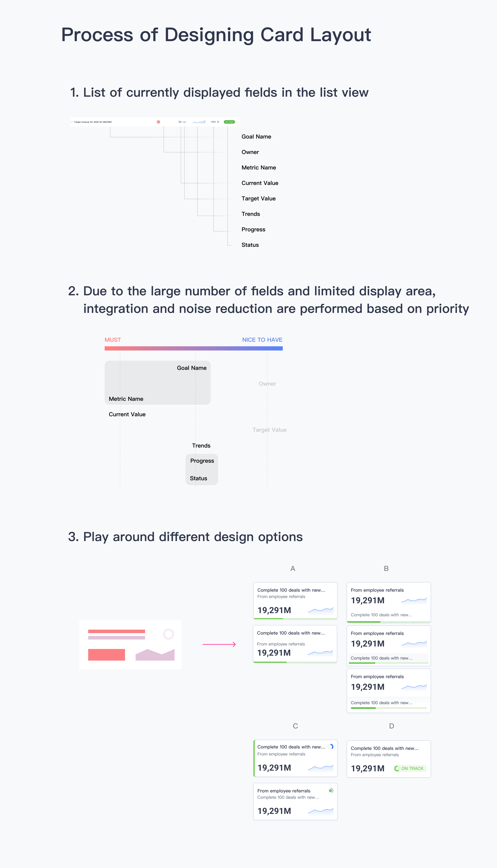Viewport: 497px width, 868px height.
Task: Click blue progress ring on option C top card
Action: (331, 746)
